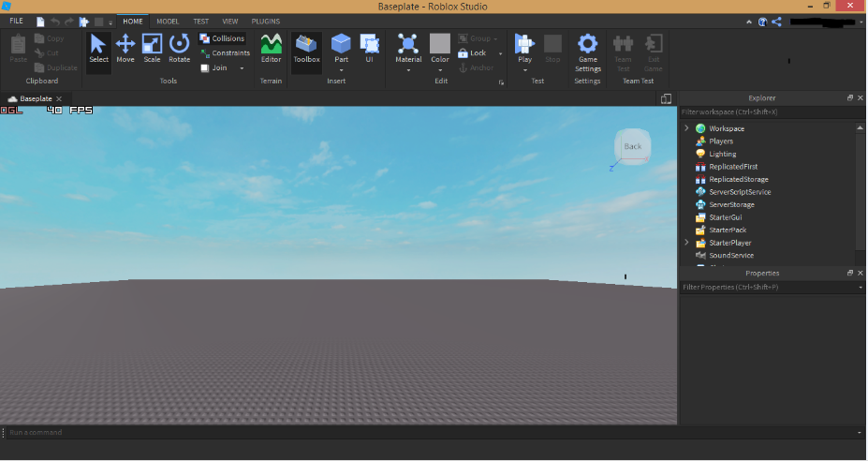Toggle Constraints mode
The height and width of the screenshot is (461, 868).
225,52
